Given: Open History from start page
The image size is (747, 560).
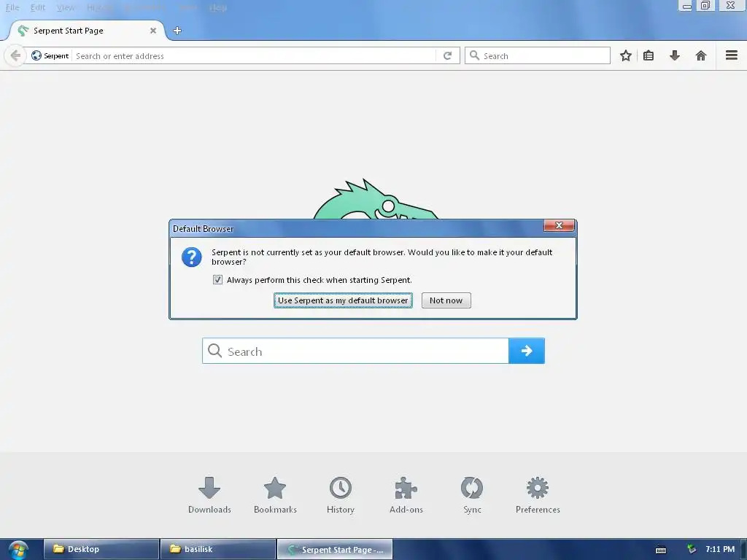Looking at the screenshot, I should click(x=341, y=495).
